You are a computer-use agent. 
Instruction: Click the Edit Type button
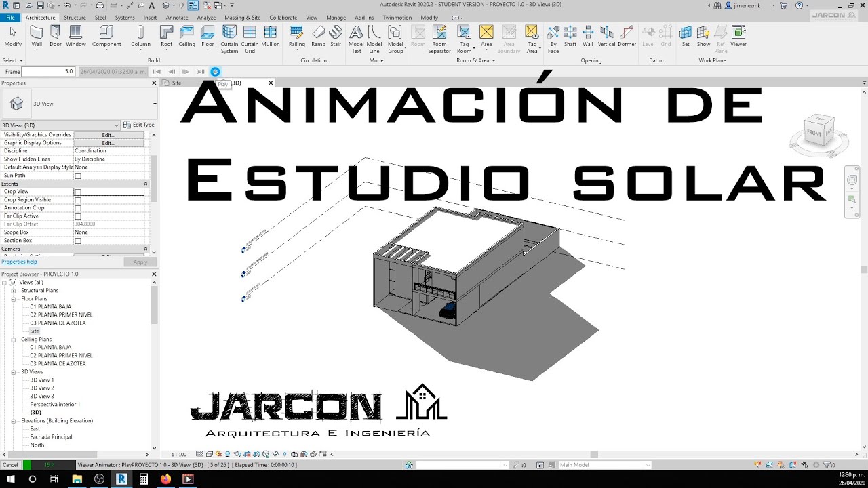click(139, 125)
